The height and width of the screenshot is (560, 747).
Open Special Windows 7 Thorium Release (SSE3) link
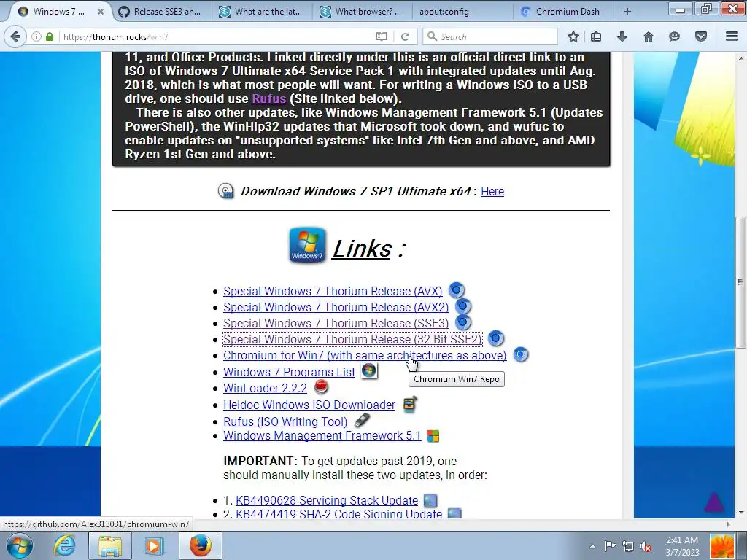336,323
